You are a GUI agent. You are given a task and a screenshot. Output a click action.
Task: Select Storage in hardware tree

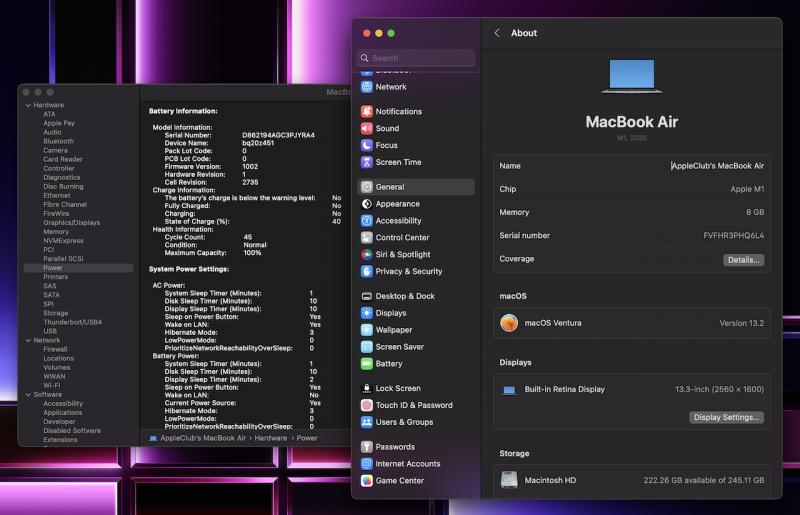56,313
